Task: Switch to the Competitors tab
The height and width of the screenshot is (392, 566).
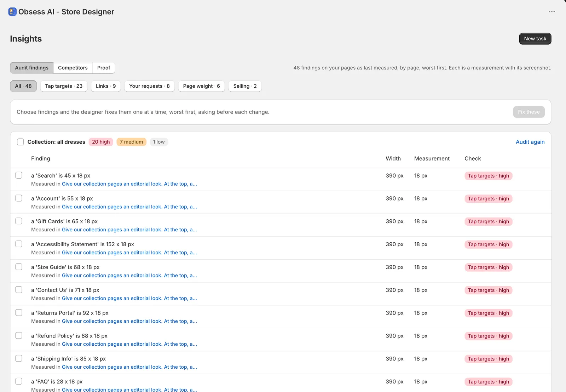Action: pos(73,68)
